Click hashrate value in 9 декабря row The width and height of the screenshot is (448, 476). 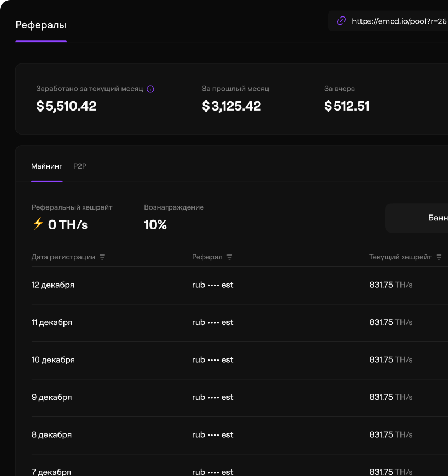[391, 397]
